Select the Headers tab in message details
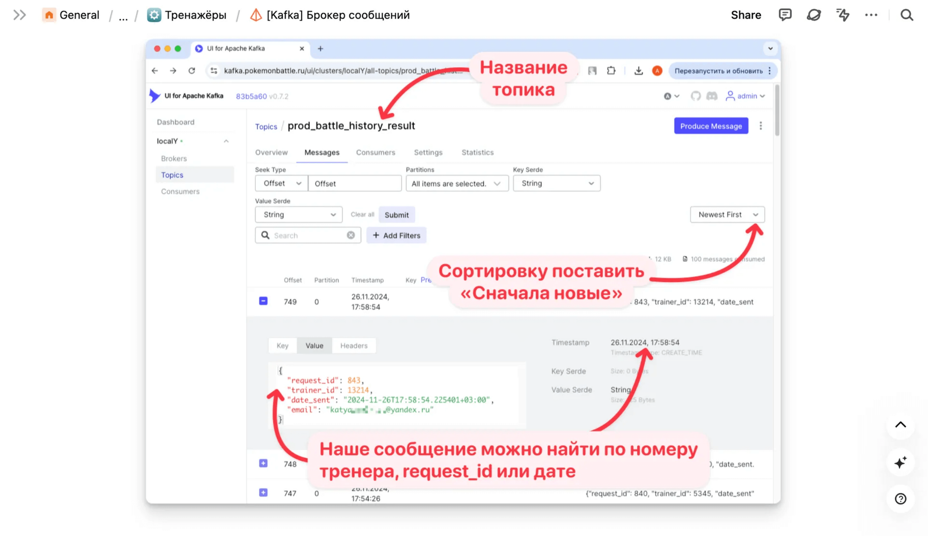Screen dimensions: 928x560 pos(354,346)
